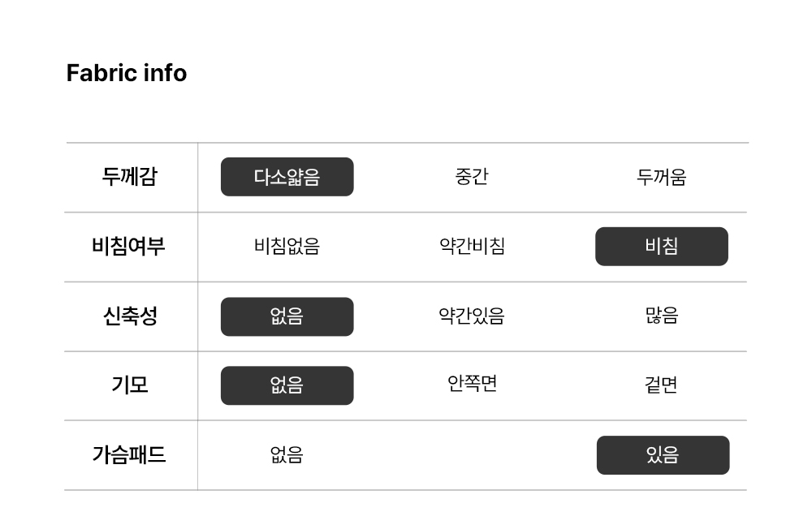Click the Fabric info heading
The image size is (812, 512).
coord(127,73)
